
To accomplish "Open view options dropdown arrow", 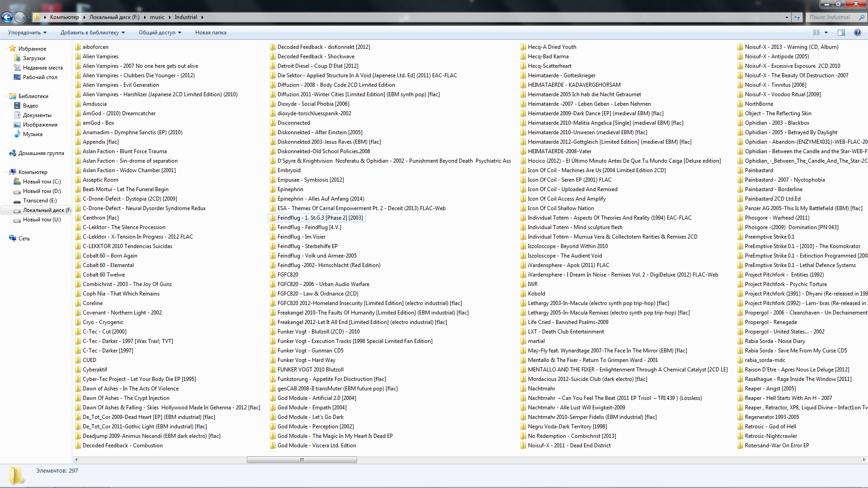I will click(826, 33).
